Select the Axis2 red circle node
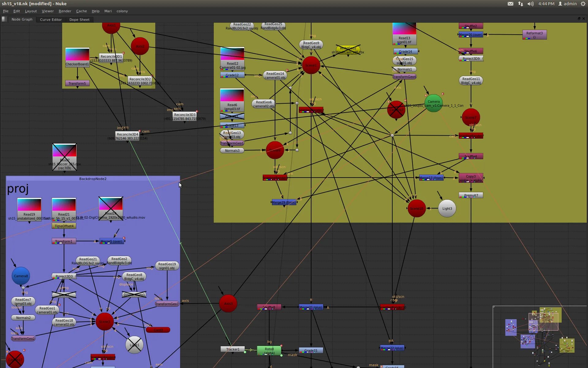 [x=140, y=46]
